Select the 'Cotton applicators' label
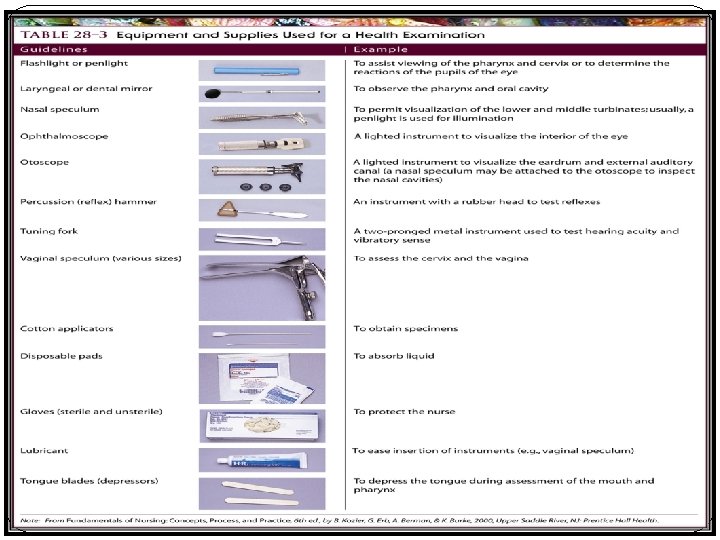The image size is (720, 540). [67, 329]
